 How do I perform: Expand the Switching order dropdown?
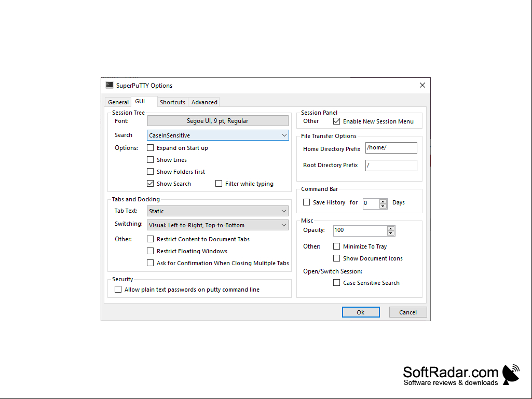coord(217,225)
